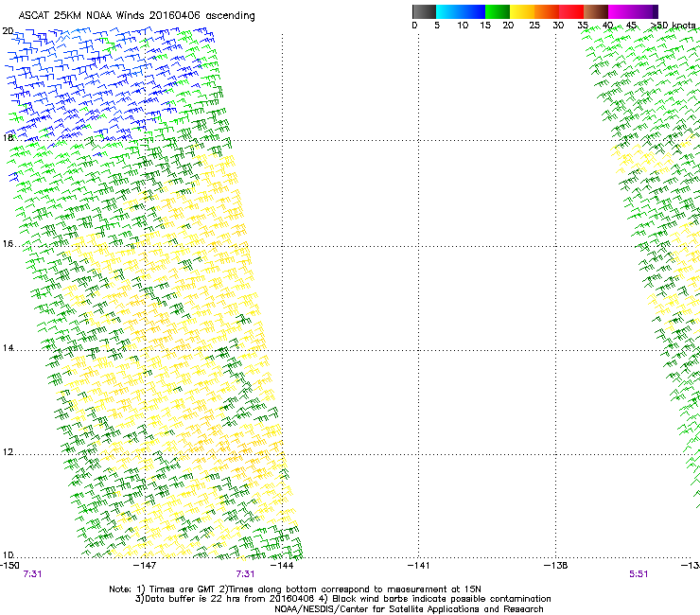Screen dimensions: 700x615
Task: Click the purple 7:31 time near -144
Action: tap(245, 574)
